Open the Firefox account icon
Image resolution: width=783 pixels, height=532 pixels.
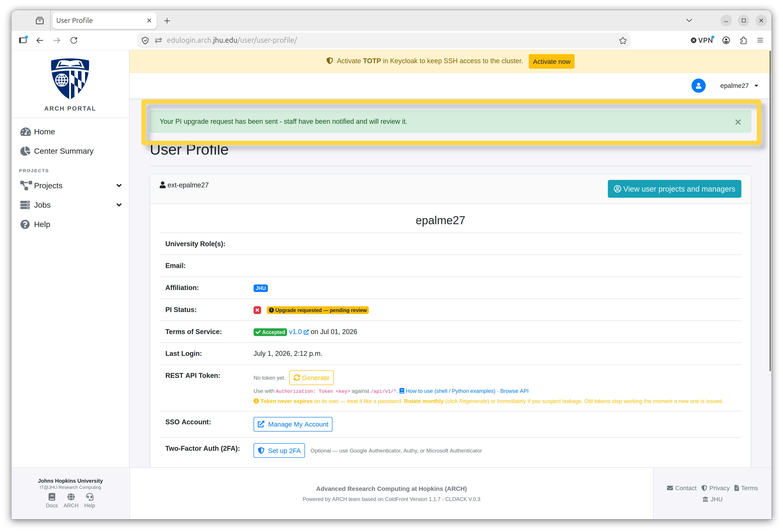[x=726, y=40]
